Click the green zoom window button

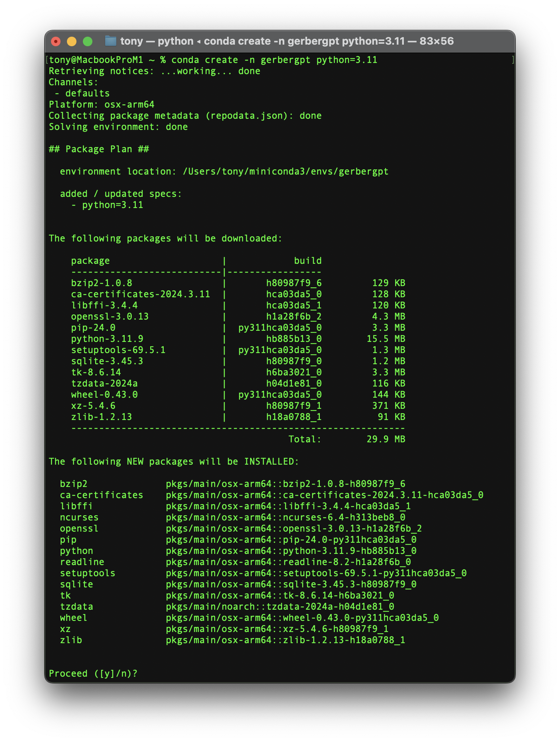point(88,41)
